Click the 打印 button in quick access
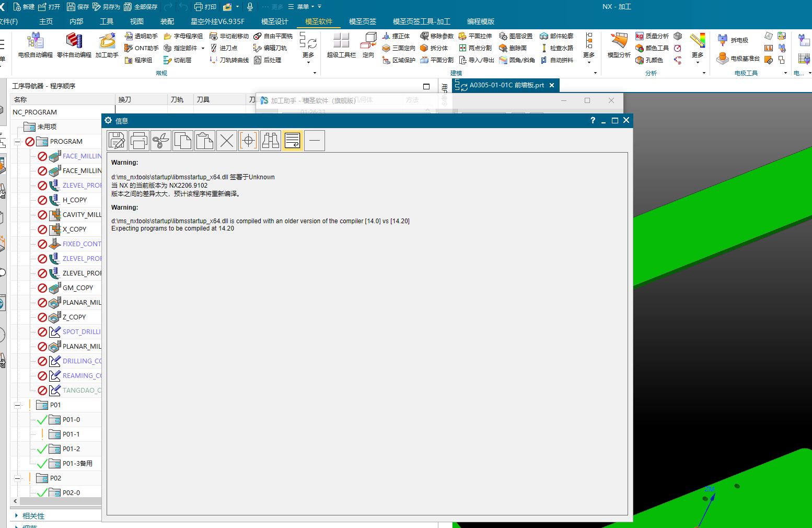Screen dimensions: 812x528 205,7
